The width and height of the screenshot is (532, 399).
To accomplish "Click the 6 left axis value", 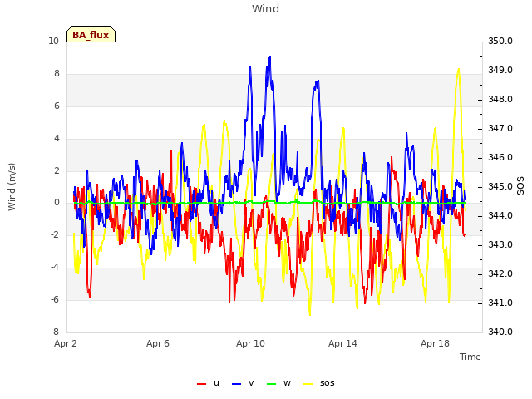I will pyautogui.click(x=57, y=106).
